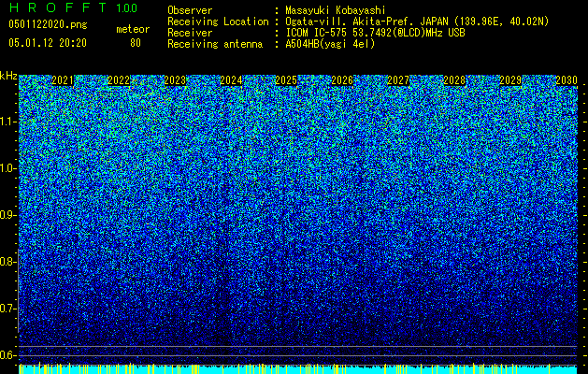
Task: Click the Ogata-vill. Akita-Pref. JAPAN location text
Action: pyautogui.click(x=417, y=22)
